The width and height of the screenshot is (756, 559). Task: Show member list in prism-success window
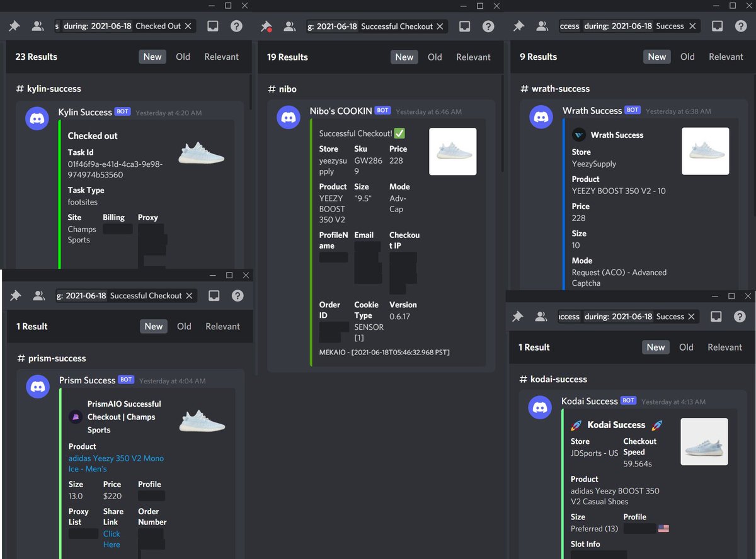[38, 296]
